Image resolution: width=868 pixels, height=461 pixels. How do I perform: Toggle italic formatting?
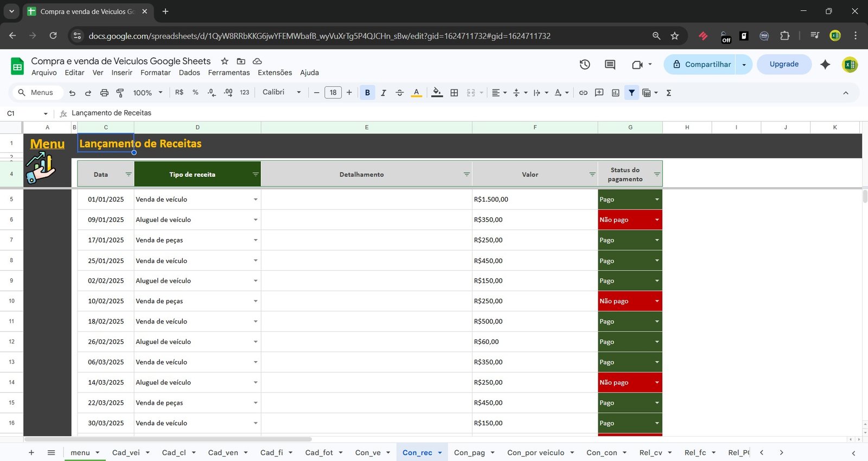[384, 93]
